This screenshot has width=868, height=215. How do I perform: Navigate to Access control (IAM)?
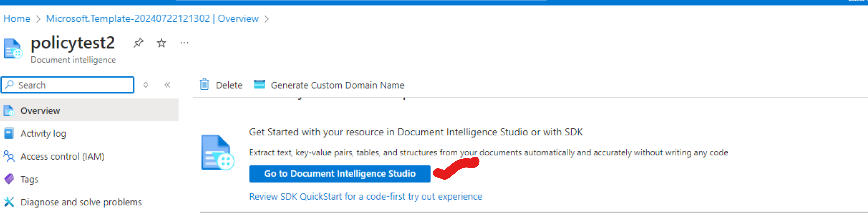(x=63, y=156)
